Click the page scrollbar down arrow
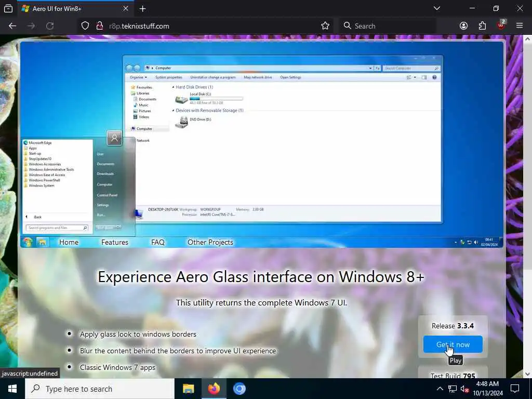The image size is (532, 399). click(x=527, y=374)
